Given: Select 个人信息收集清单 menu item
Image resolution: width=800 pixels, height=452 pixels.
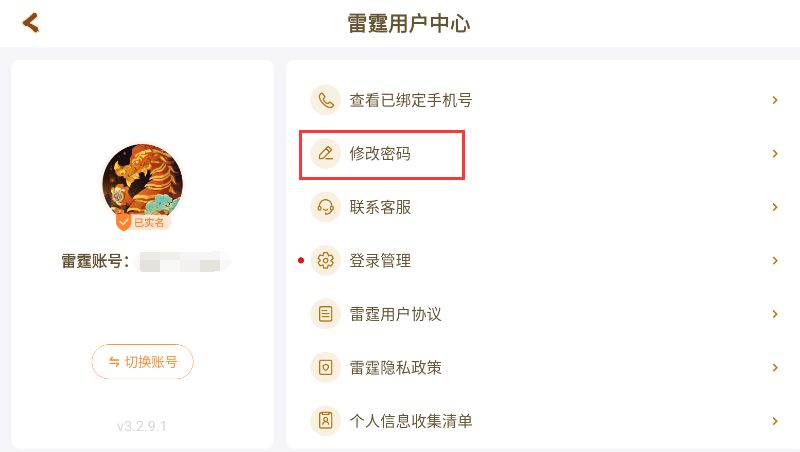Looking at the screenshot, I should pos(411,421).
